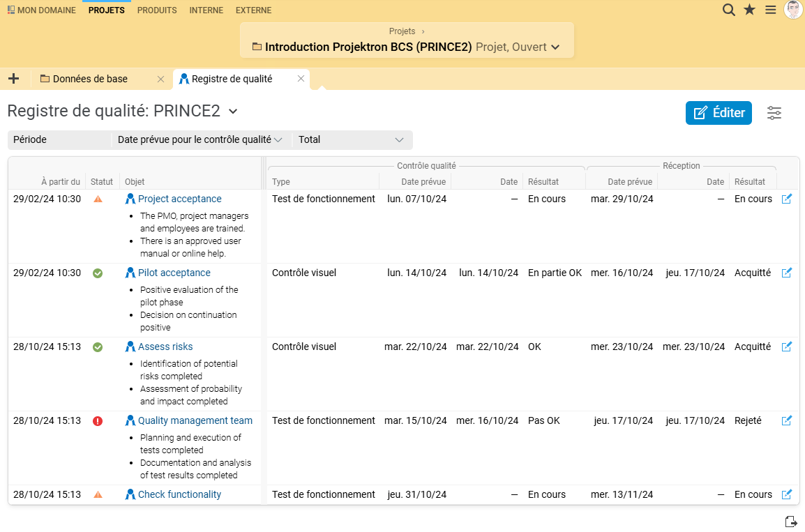
Task: Click green check status for Assess risks
Action: pyautogui.click(x=98, y=347)
